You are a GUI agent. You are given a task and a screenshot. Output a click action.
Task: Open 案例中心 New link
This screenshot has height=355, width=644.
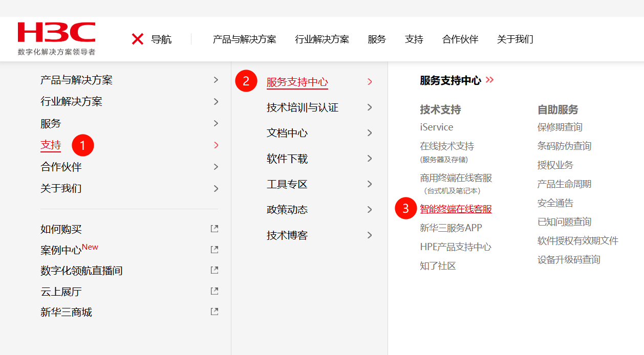pos(69,249)
